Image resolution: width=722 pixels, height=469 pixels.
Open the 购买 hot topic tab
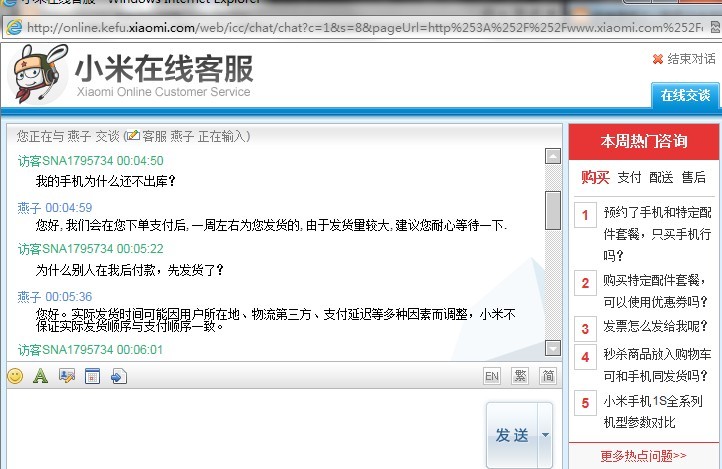click(595, 177)
